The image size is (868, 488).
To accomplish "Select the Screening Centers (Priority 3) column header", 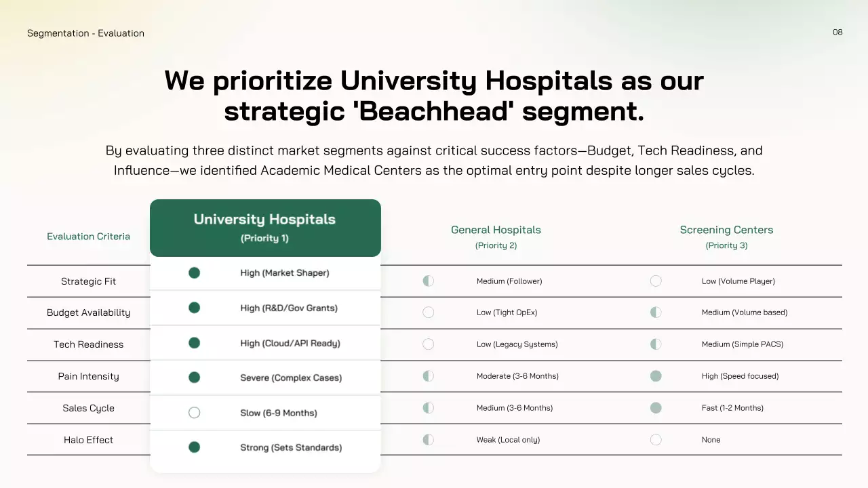I will 726,237.
